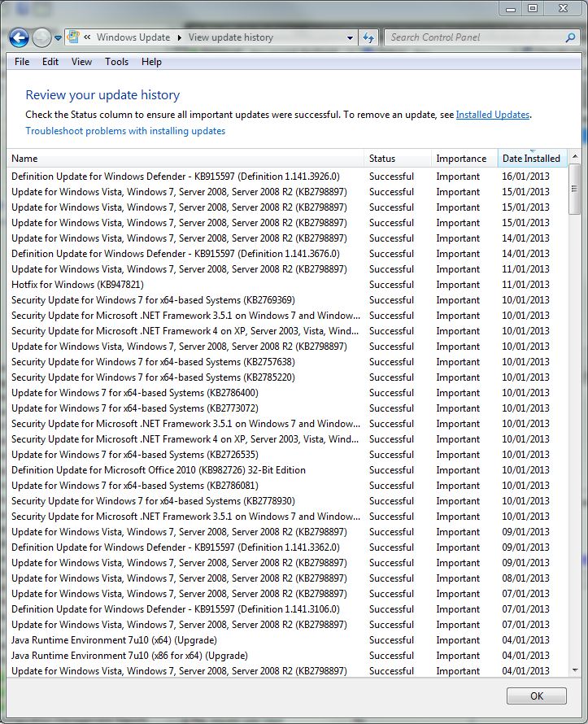Image resolution: width=588 pixels, height=724 pixels.
Task: Select Security Update row KB2757638
Action: [286, 362]
